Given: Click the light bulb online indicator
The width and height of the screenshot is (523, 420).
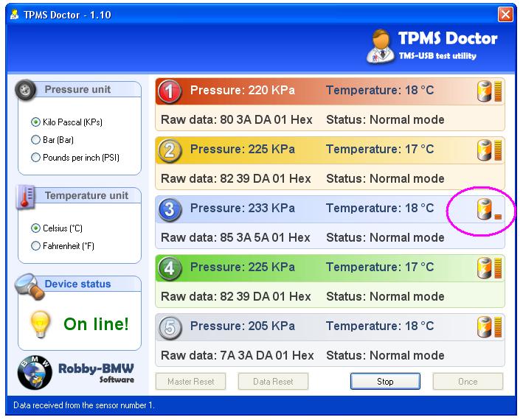Looking at the screenshot, I should coord(41,324).
